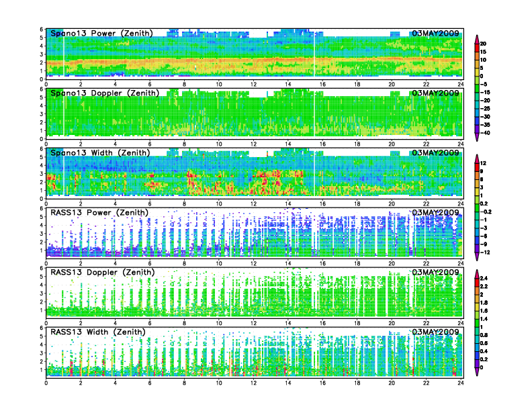
Task: Click the "2.2" label on the bottom colorbar
Action: (484, 286)
